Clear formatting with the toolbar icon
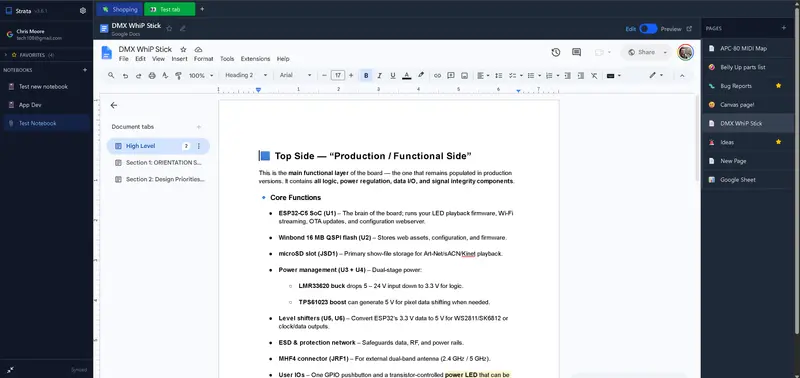800x378 pixels. pyautogui.click(x=594, y=75)
